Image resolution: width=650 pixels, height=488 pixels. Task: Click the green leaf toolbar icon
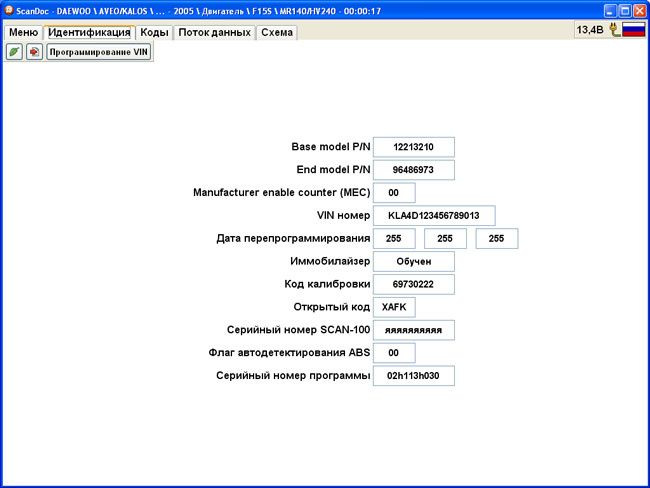click(x=15, y=52)
